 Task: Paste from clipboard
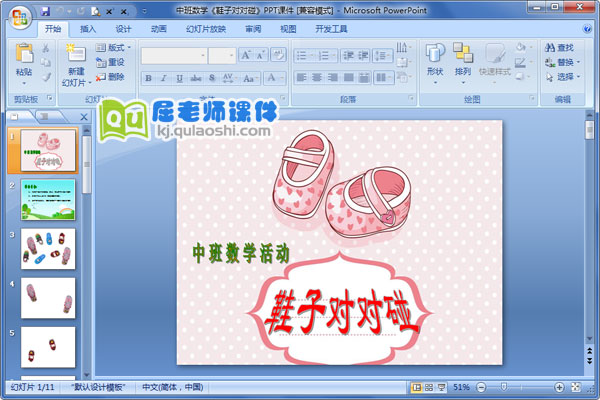24,63
